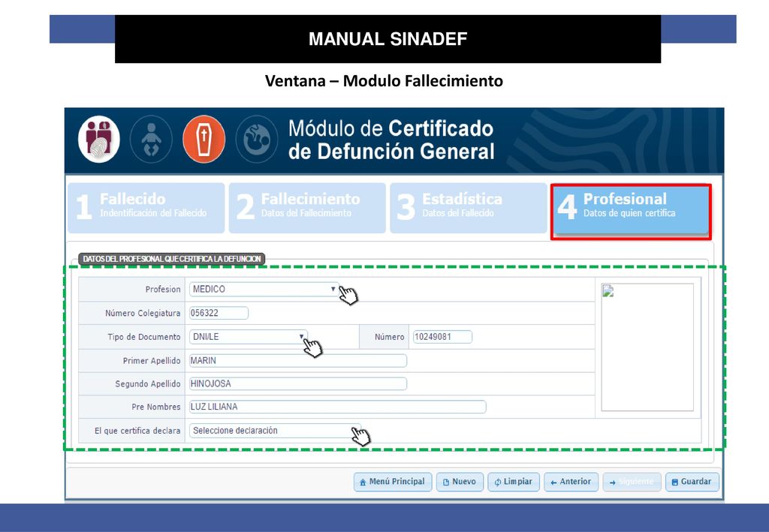
Task: Click the Tipo de Documento label
Action: tap(144, 337)
